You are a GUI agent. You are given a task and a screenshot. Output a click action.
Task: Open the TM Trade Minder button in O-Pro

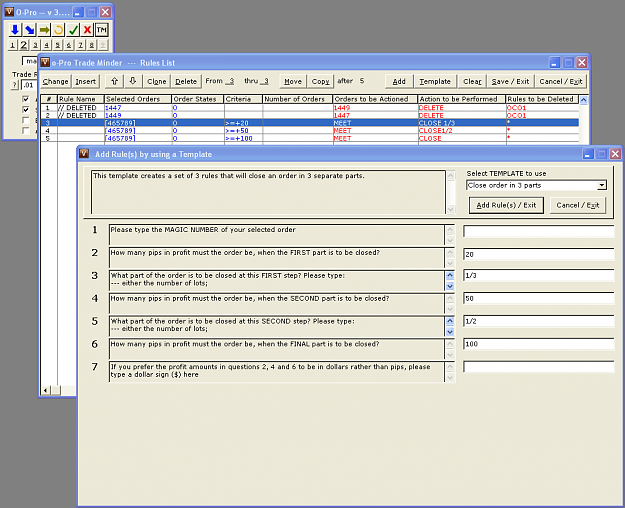pos(102,30)
